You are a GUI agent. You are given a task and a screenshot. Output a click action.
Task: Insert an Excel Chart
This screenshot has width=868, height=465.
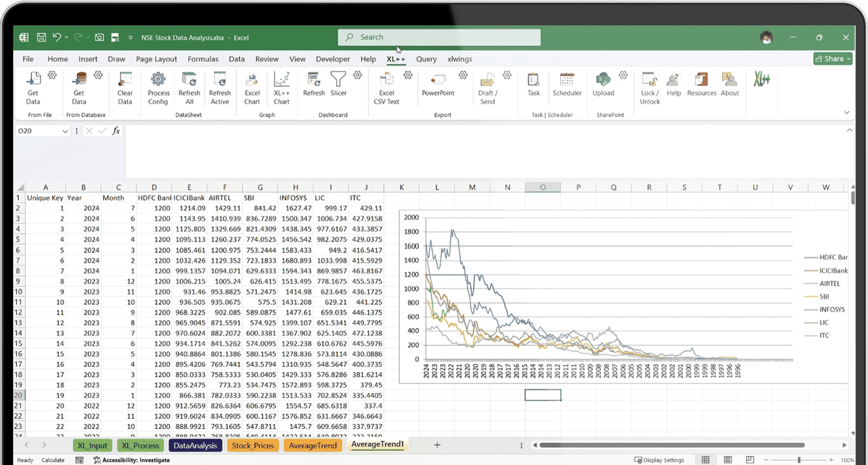tap(252, 88)
